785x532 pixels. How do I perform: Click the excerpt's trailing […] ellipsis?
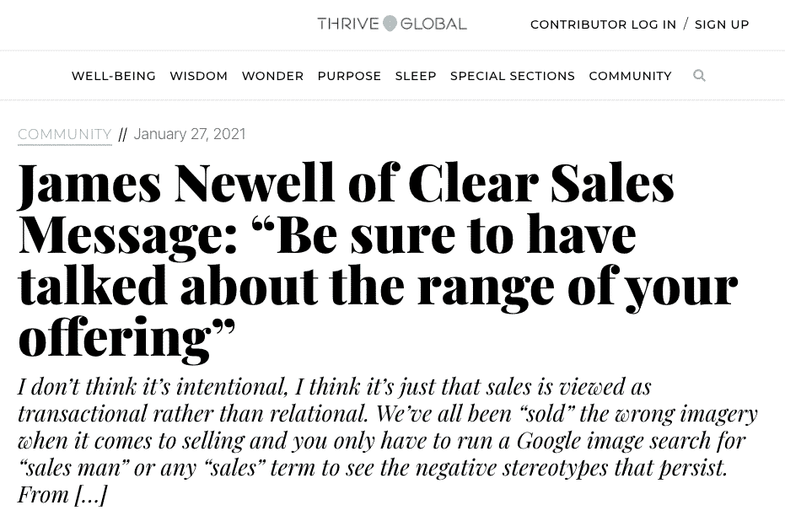(90, 495)
